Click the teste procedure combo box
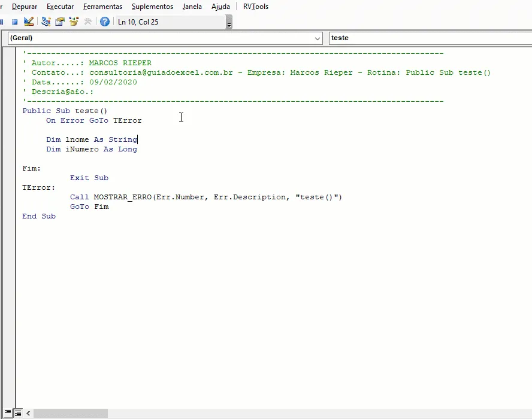Image resolution: width=532 pixels, height=419 pixels. coord(430,38)
